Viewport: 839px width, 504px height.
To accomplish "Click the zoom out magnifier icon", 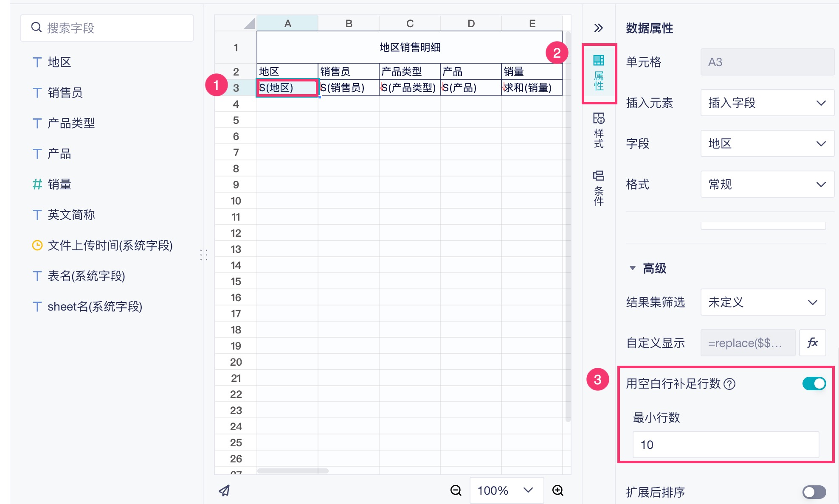I will point(456,490).
